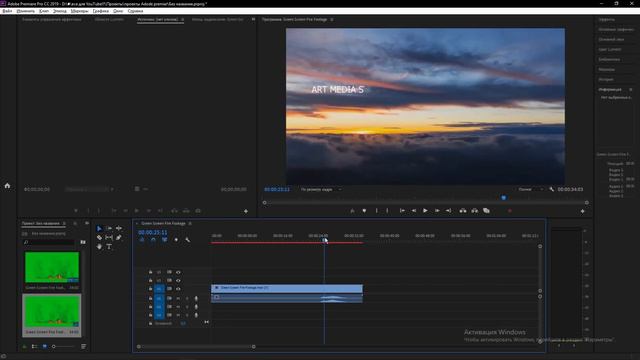This screenshot has width=640, height=360.
Task: Solo audio track A2
Action: (x=187, y=307)
